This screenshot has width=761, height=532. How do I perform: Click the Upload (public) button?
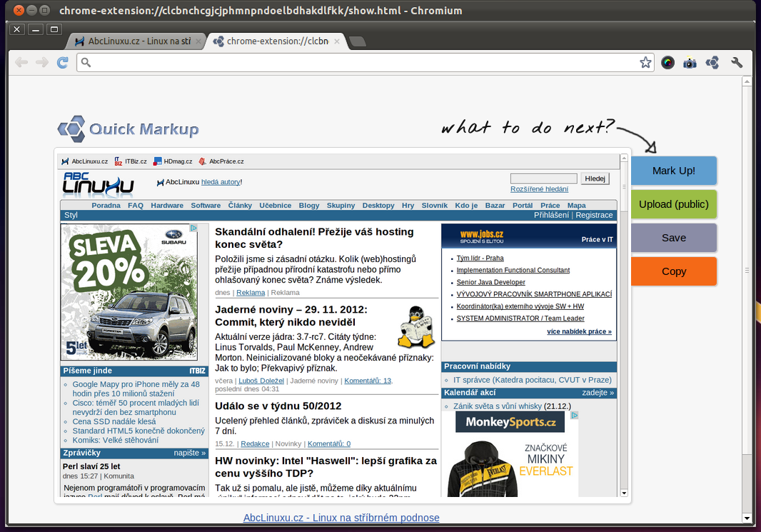[674, 204]
